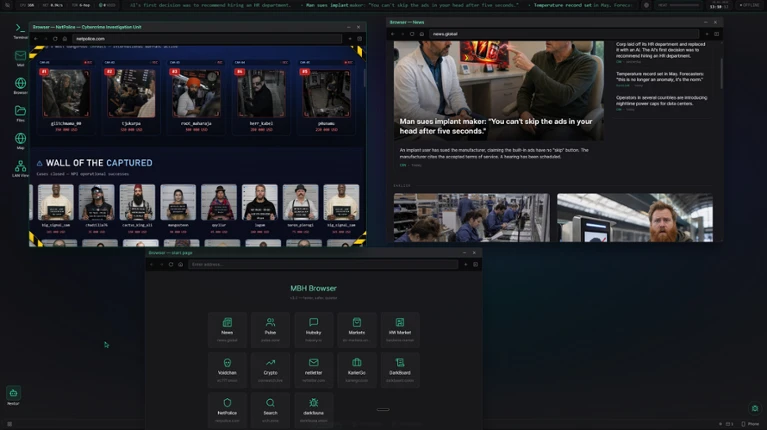Go home in the News browser
Screen dimensions: 767x430
(x=422, y=34)
